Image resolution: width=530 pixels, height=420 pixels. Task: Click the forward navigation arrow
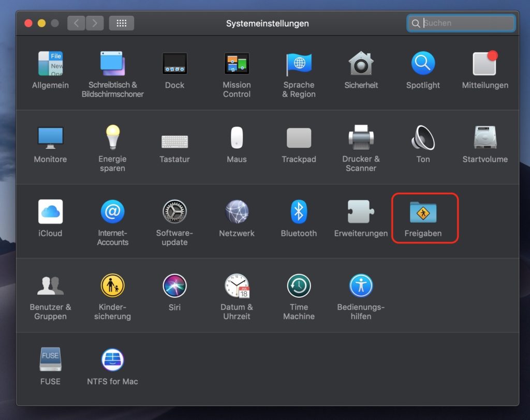[x=95, y=23]
